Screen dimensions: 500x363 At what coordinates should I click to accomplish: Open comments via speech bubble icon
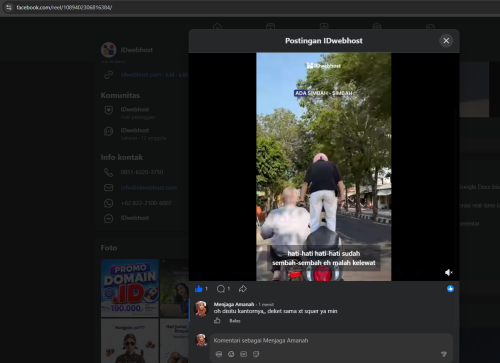tap(221, 289)
